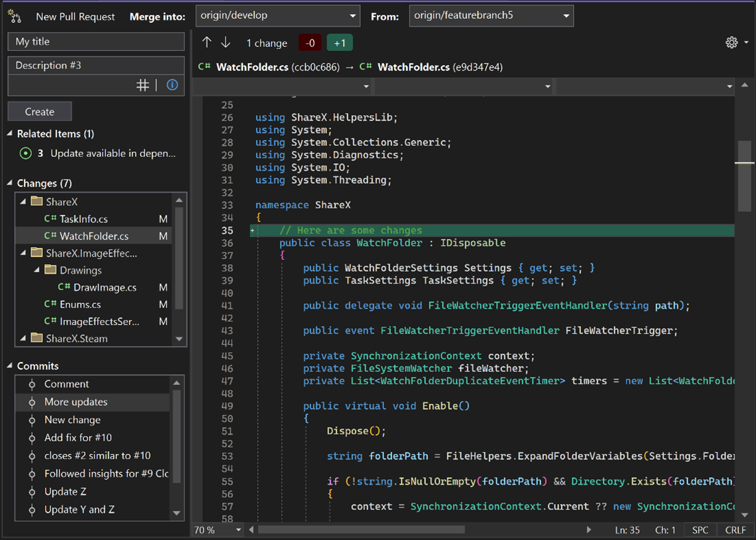Click the horizontal scrollbar of code view

(x=361, y=530)
